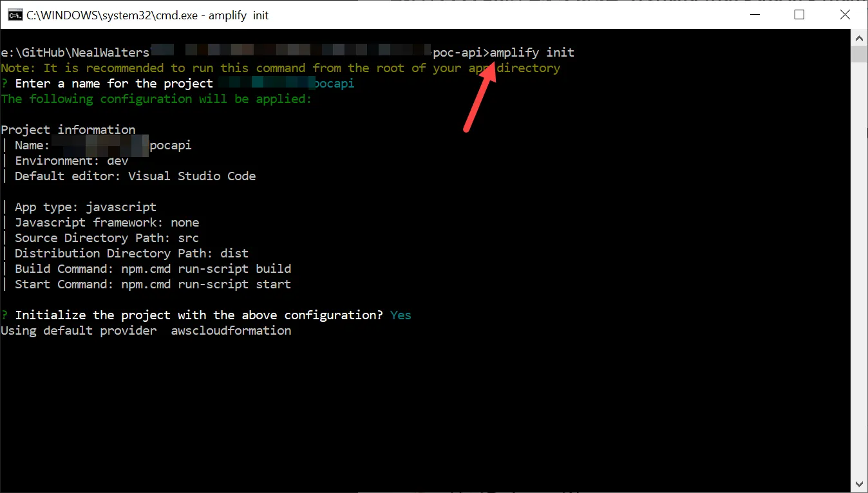This screenshot has height=493, width=868.
Task: Click 'App type: javascript' line
Action: 86,207
